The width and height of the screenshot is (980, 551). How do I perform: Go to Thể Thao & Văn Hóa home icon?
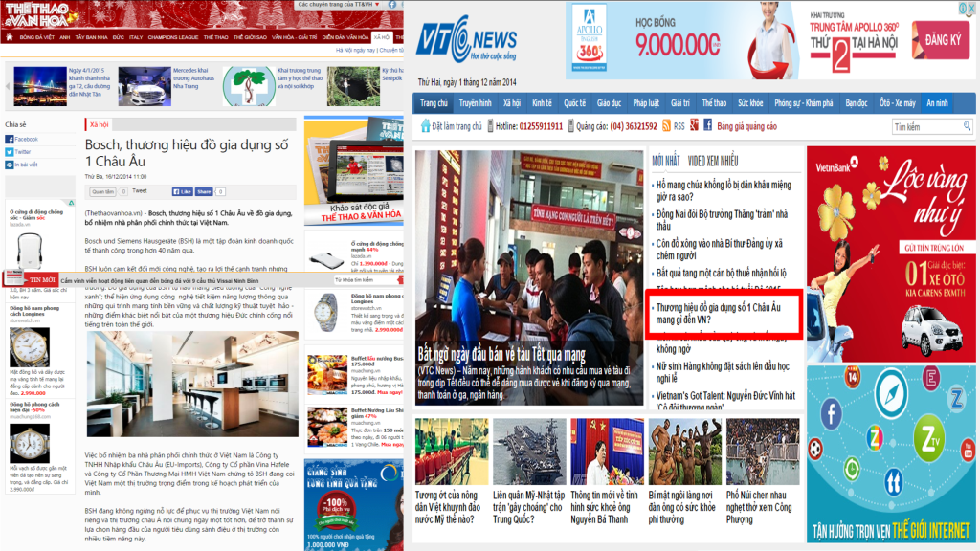click(x=10, y=37)
